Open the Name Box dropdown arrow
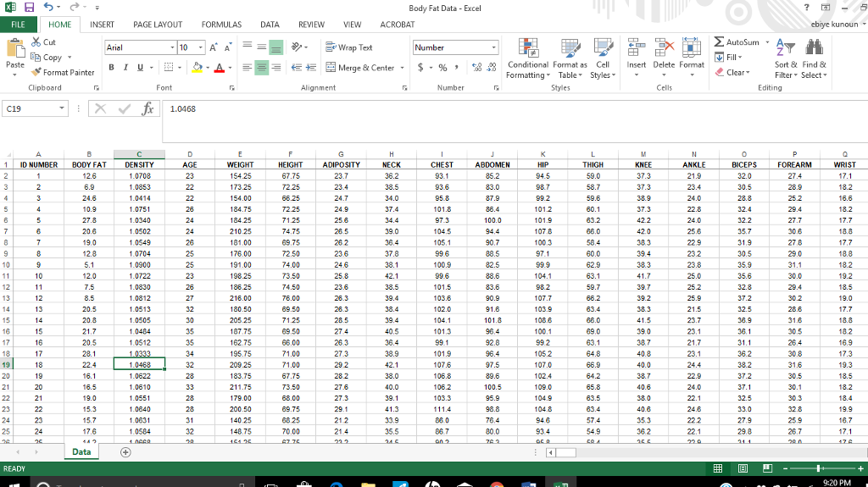This screenshot has width=868, height=487. (63, 109)
